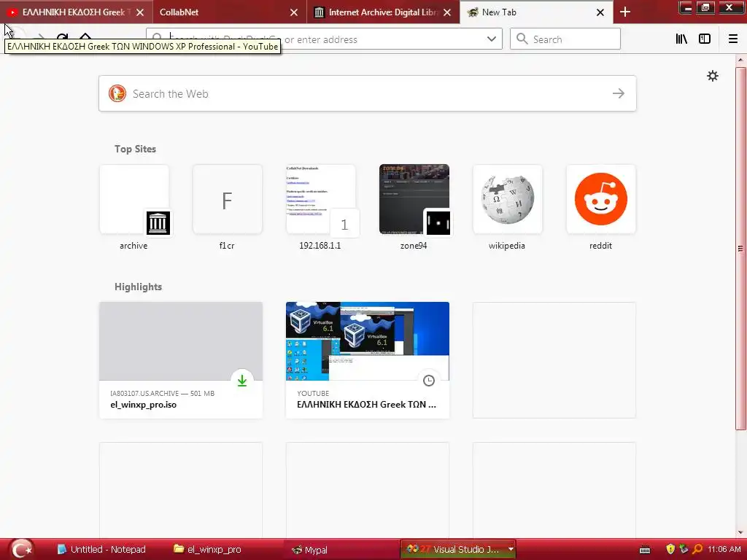Viewport: 747px width, 560px height.
Task: Switch to Untitled - Notepad taskbar item
Action: point(101,550)
